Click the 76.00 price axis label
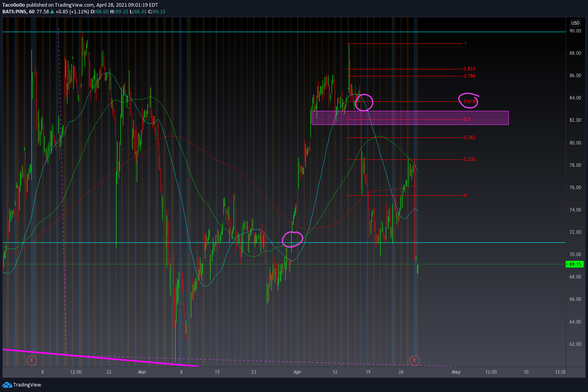This screenshot has width=588, height=392. [x=575, y=188]
